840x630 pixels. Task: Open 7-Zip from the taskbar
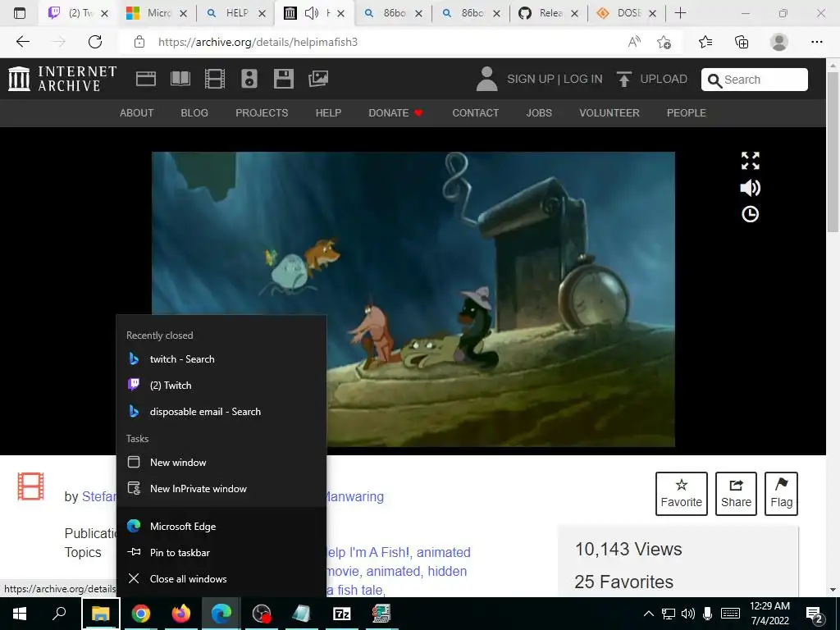pyautogui.click(x=342, y=614)
